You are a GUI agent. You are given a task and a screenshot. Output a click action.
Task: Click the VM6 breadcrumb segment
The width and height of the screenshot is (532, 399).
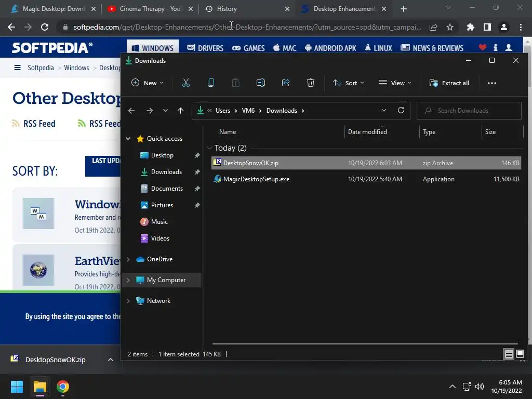[248, 111]
